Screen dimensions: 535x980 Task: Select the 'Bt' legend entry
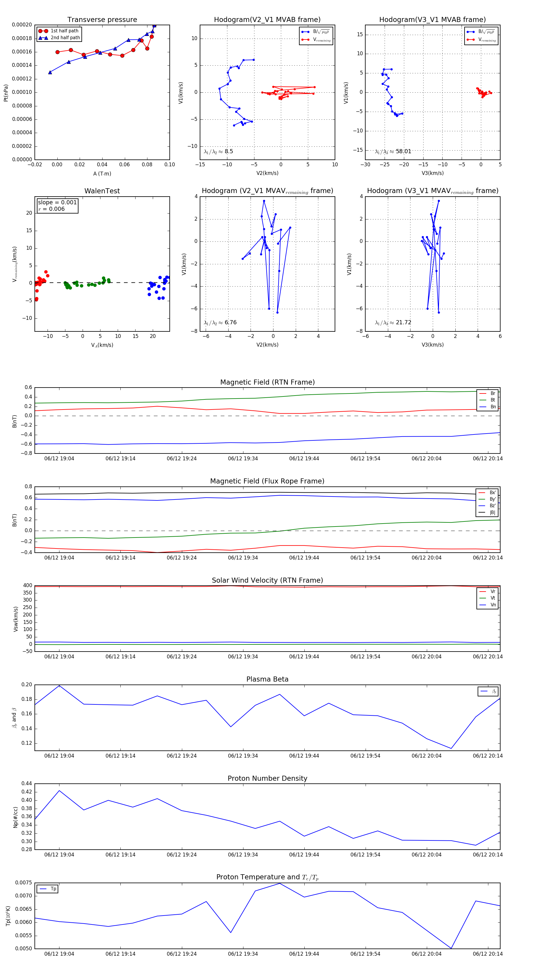point(487,400)
